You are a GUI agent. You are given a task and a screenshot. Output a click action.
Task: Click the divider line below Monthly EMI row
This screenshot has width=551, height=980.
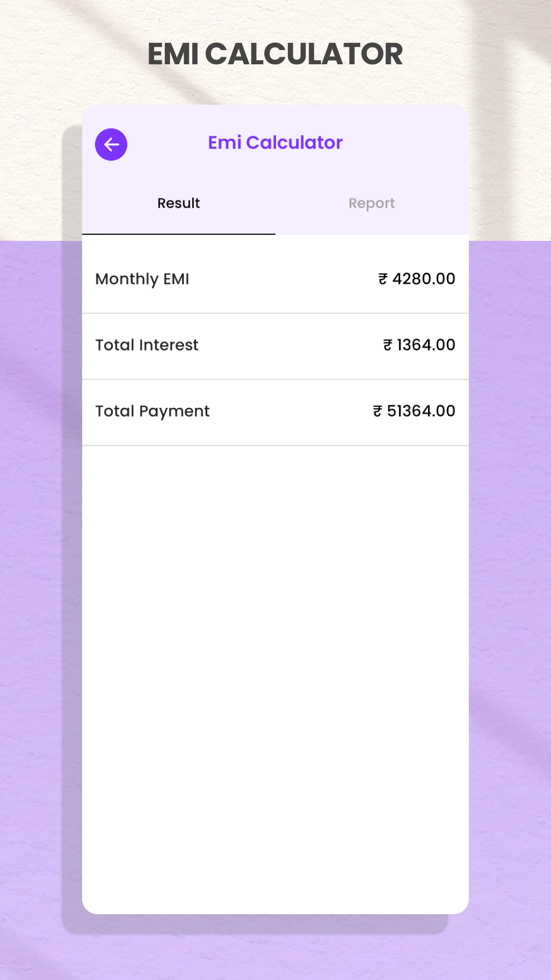tap(275, 313)
